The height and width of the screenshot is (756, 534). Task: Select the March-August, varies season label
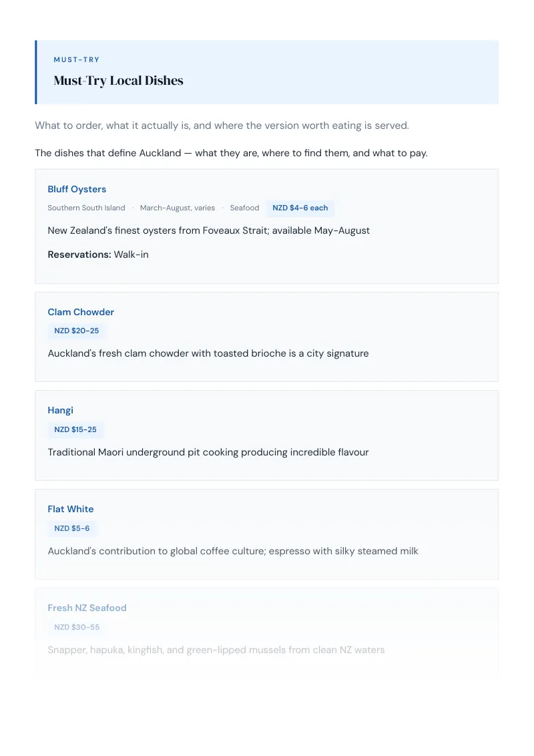[178, 208]
